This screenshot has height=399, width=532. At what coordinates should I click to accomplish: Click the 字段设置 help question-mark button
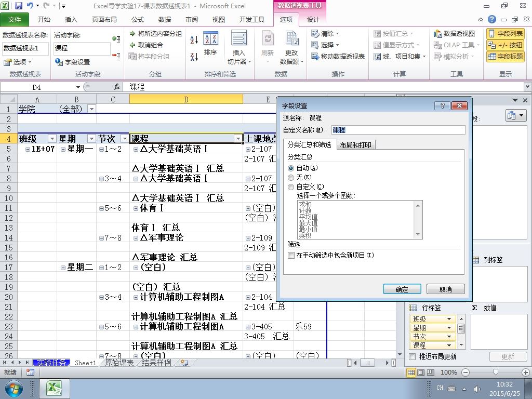pos(442,105)
